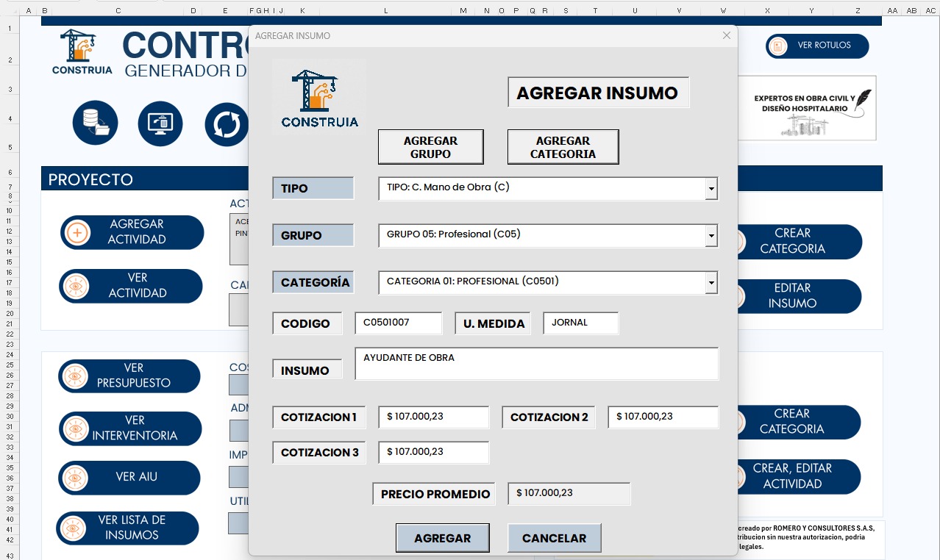
Task: Select the COTIZACION 2 price field
Action: [x=663, y=417]
